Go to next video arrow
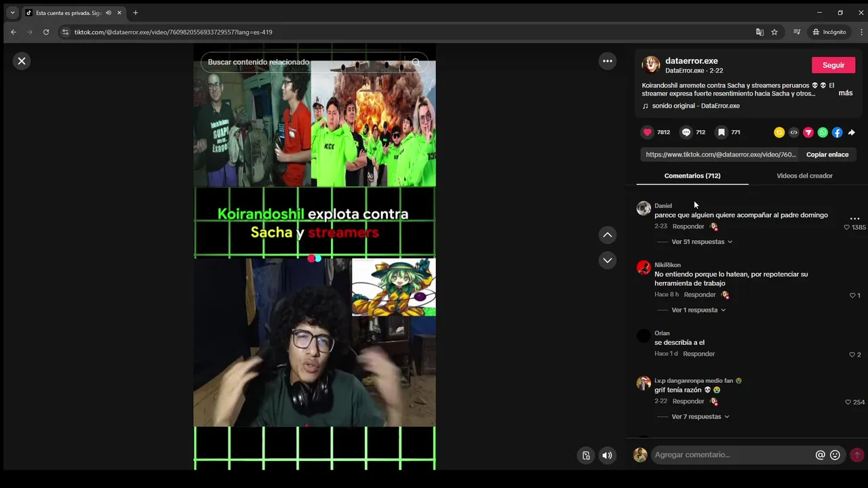The image size is (868, 488). [608, 260]
